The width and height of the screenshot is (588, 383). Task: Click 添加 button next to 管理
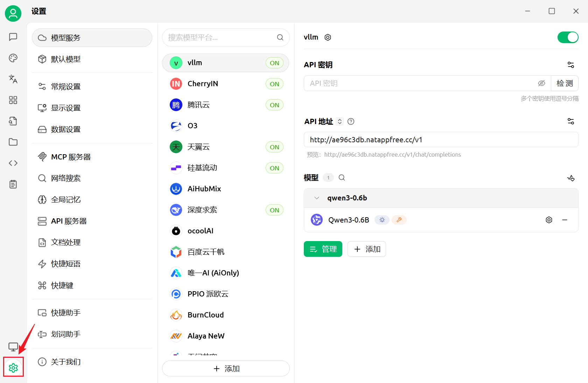[367, 249]
